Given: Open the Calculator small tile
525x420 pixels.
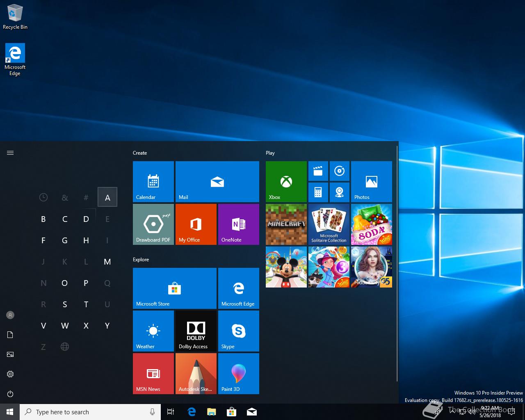Looking at the screenshot, I should (x=318, y=192).
